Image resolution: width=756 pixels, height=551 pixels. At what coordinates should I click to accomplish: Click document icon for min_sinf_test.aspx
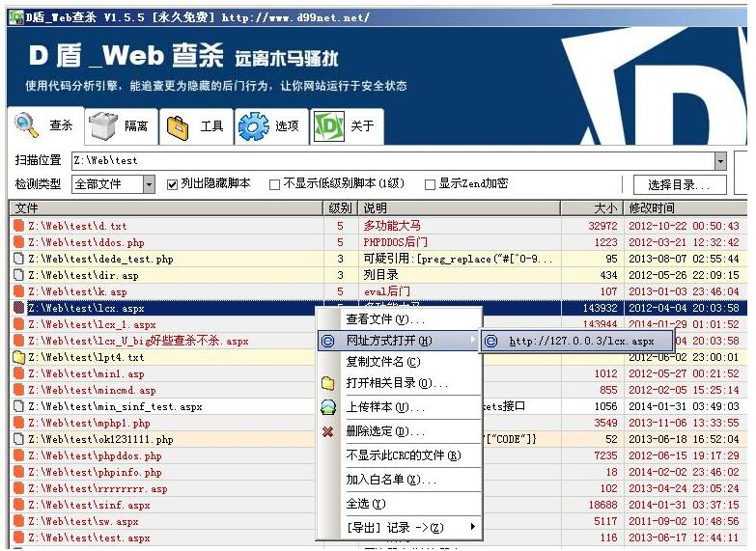(x=18, y=406)
